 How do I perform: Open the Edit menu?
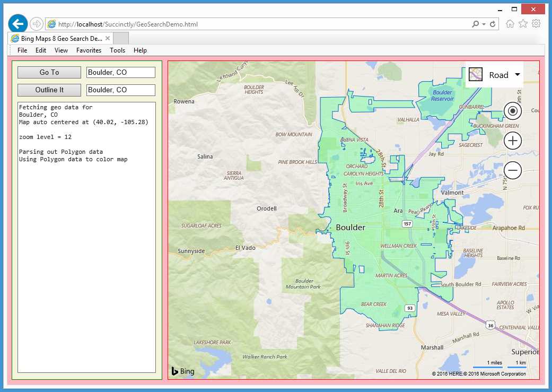(41, 50)
